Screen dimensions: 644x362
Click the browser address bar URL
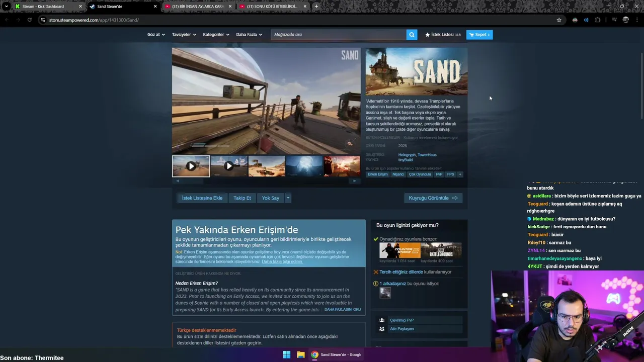point(94,20)
